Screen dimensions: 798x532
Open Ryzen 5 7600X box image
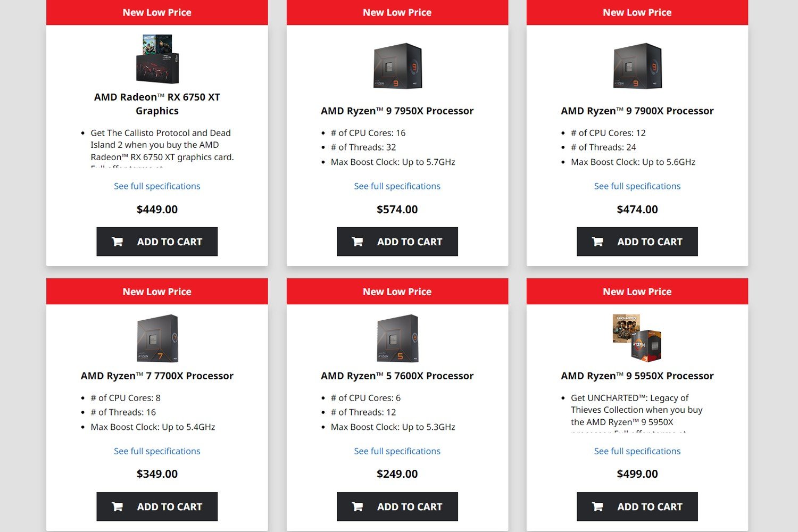point(397,338)
